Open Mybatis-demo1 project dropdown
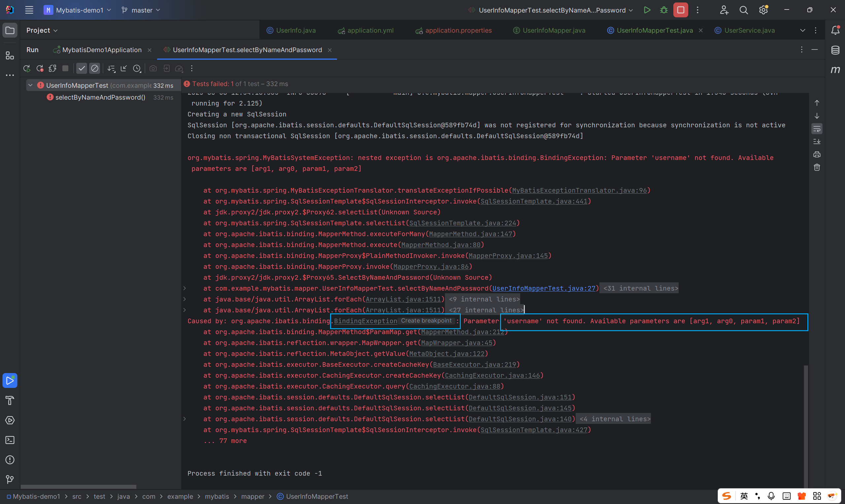Viewport: 845px width, 504px height. (78, 10)
